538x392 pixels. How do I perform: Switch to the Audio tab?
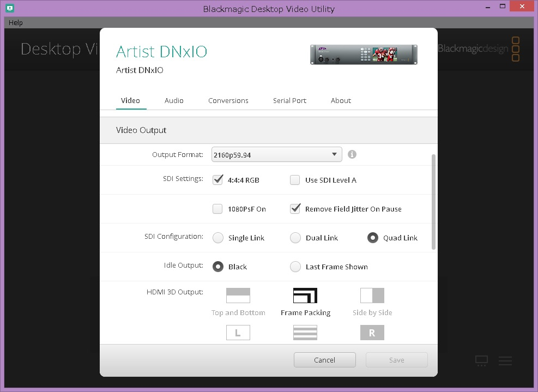(174, 100)
